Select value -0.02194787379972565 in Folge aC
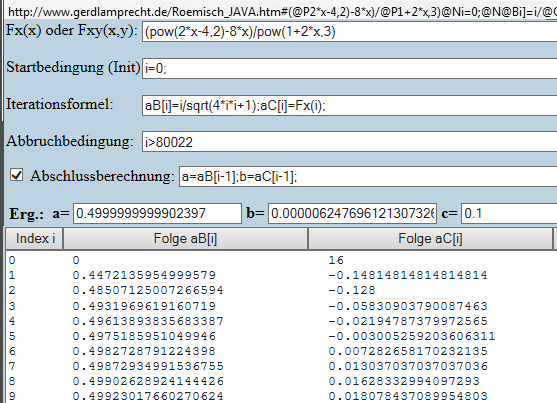The width and height of the screenshot is (557, 403). coord(408,321)
